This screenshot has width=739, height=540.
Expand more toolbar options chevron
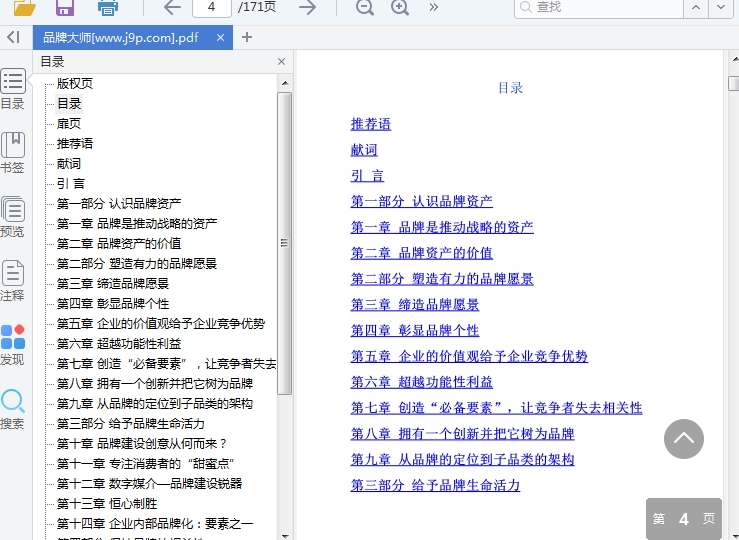tap(433, 8)
